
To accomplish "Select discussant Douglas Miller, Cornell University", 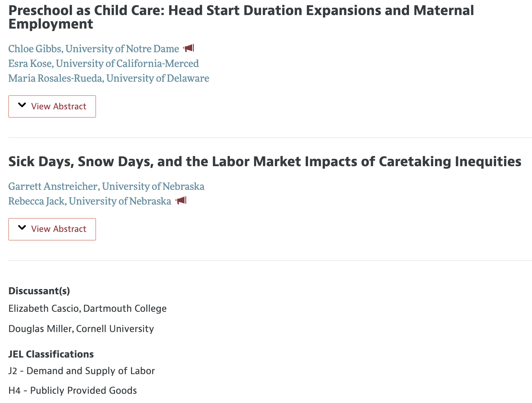I will [x=81, y=329].
